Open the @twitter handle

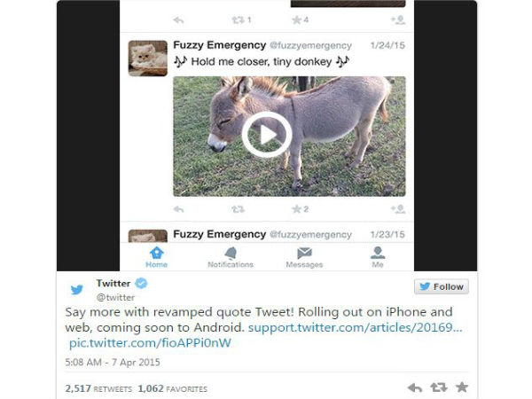tap(115, 298)
